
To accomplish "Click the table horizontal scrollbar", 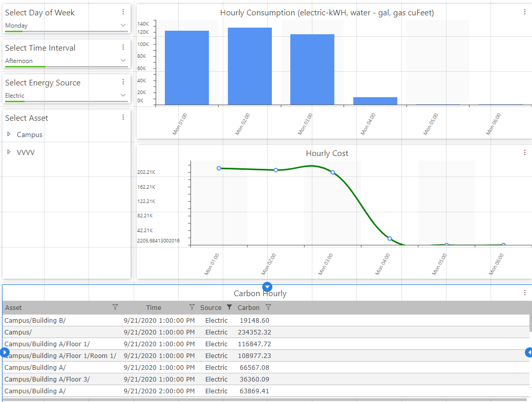I will click(265, 400).
